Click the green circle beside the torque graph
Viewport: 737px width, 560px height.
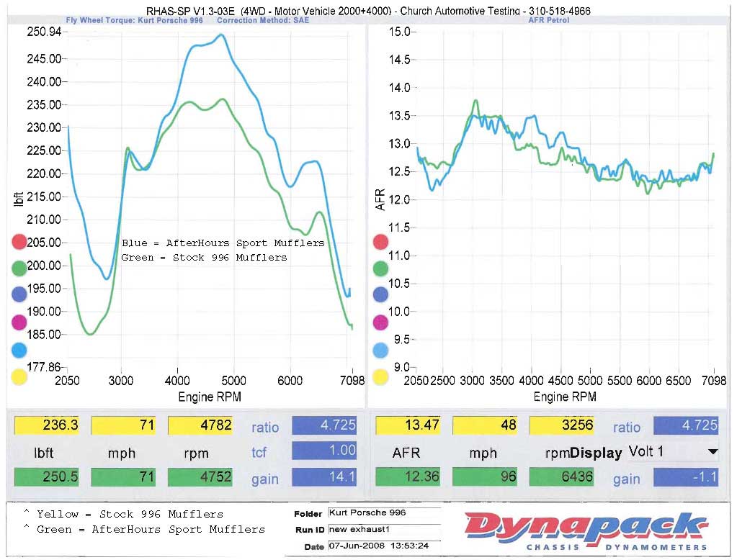click(19, 268)
